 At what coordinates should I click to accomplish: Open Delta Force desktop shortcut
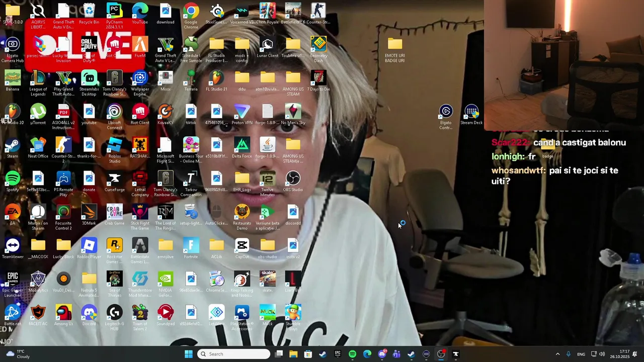[x=242, y=148]
